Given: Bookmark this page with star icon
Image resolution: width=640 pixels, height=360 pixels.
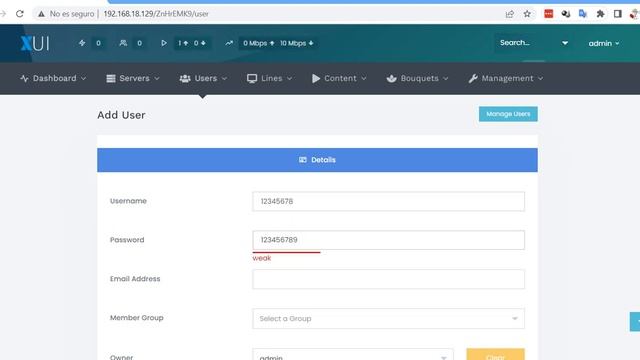Looking at the screenshot, I should click(x=527, y=14).
